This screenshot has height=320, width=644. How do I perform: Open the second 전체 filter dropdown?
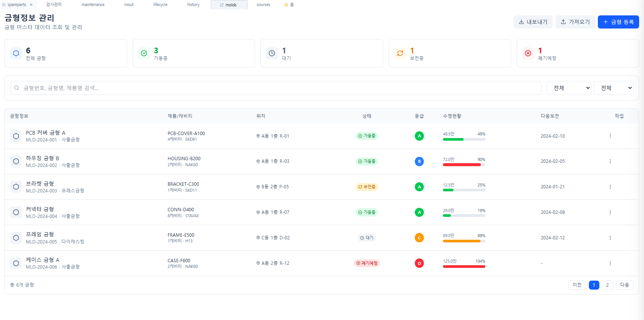tap(614, 88)
